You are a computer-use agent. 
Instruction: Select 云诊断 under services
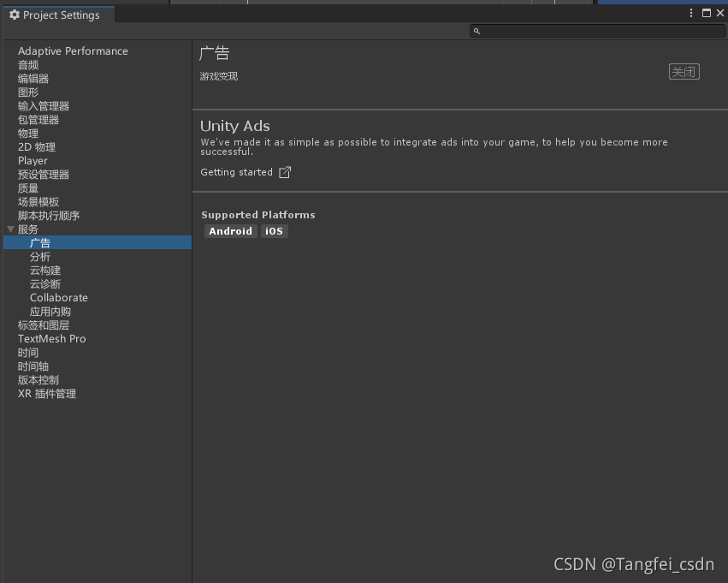(x=45, y=284)
